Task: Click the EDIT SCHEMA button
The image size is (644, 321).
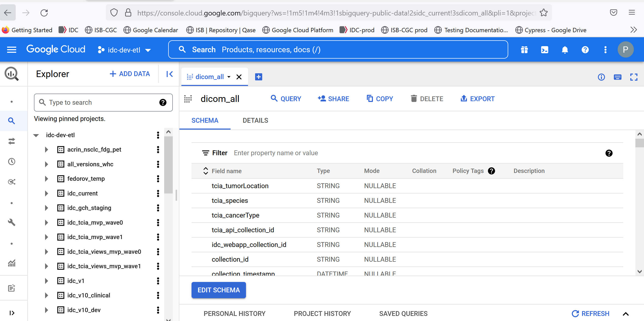Action: [x=219, y=290]
